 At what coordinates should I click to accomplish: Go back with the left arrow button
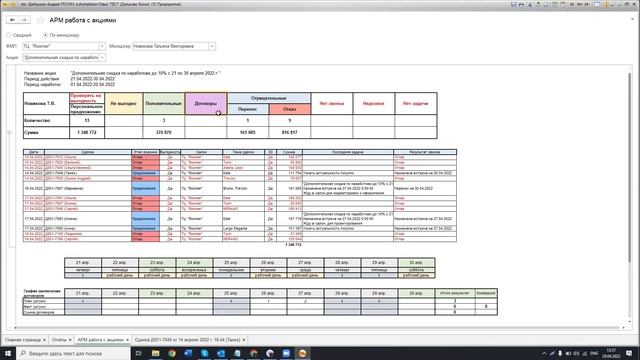click(x=13, y=20)
